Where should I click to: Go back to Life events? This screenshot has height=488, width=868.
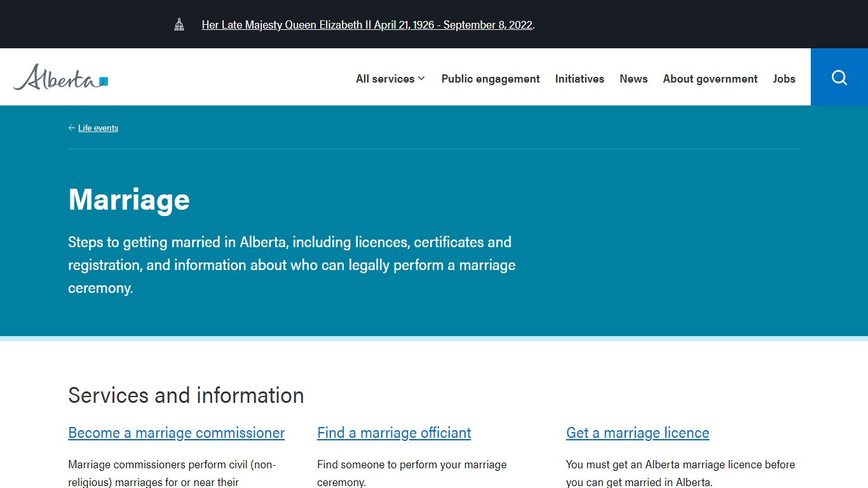point(98,128)
